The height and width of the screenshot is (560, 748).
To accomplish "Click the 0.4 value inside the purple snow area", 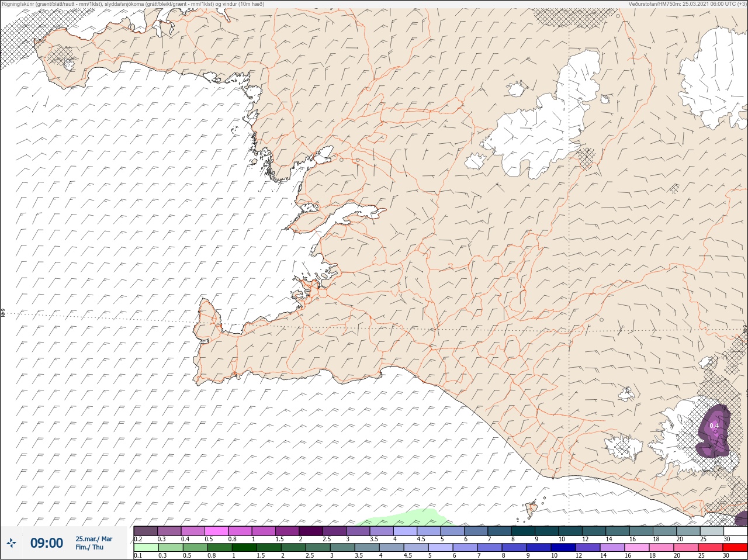I will [714, 426].
